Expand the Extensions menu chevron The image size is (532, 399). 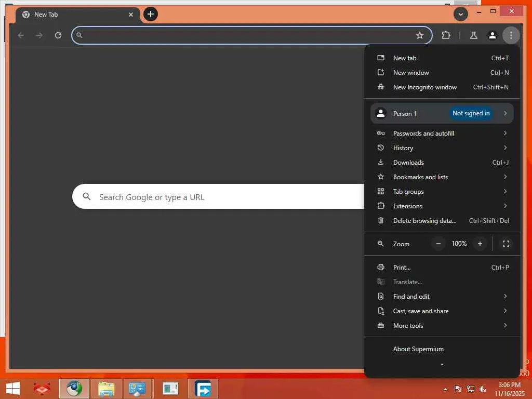pyautogui.click(x=505, y=206)
